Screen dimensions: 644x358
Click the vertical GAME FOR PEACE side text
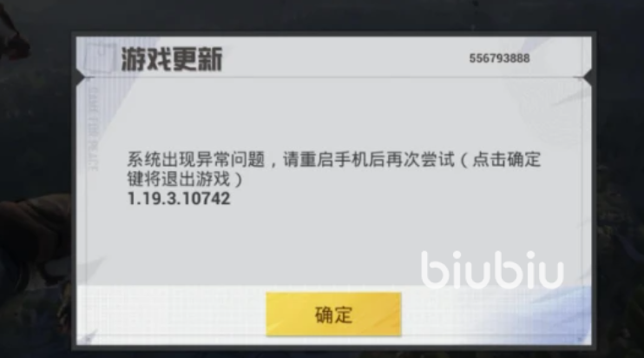tap(94, 129)
